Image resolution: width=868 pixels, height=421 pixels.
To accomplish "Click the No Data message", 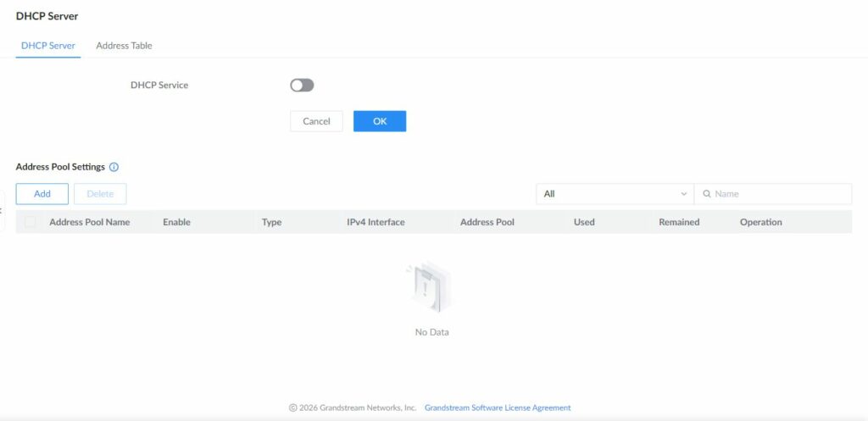I will (431, 333).
